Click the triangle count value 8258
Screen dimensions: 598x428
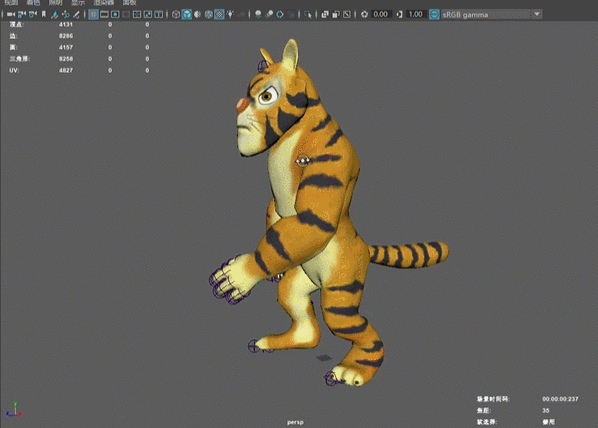click(x=66, y=59)
